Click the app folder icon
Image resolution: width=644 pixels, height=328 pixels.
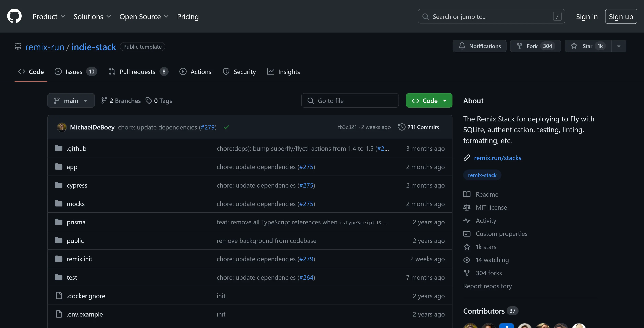tap(59, 167)
